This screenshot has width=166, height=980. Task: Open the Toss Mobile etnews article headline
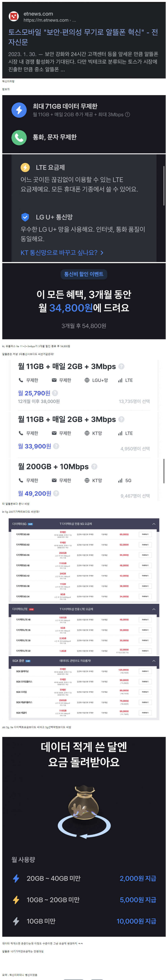click(x=83, y=37)
